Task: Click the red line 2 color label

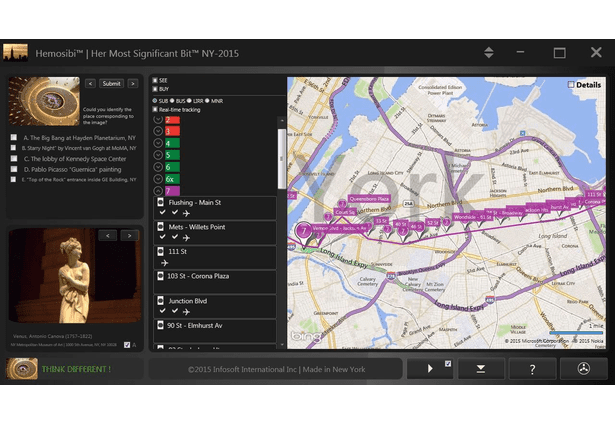Action: pyautogui.click(x=173, y=120)
